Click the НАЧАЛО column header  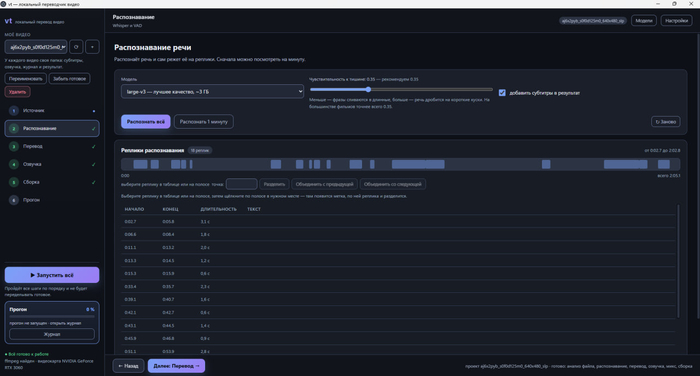point(134,209)
